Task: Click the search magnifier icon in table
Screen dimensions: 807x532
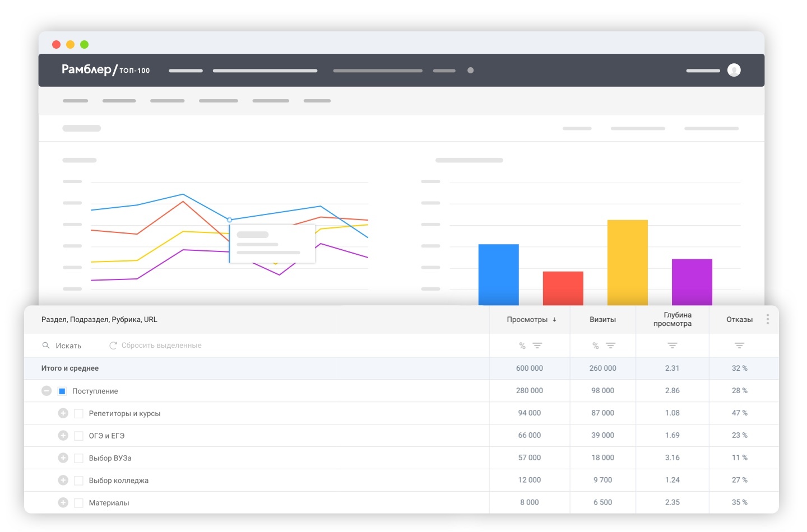Action: pos(46,346)
